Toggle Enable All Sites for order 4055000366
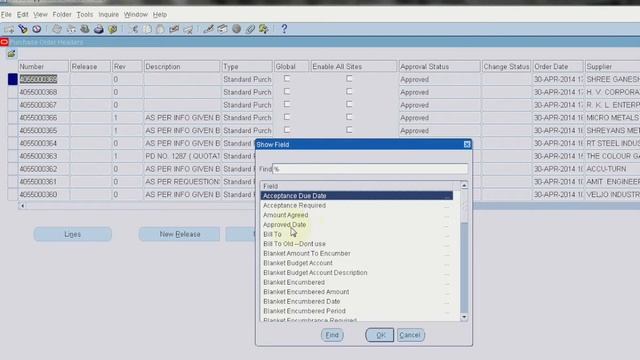Image resolution: width=640 pixels, height=360 pixels. point(349,117)
